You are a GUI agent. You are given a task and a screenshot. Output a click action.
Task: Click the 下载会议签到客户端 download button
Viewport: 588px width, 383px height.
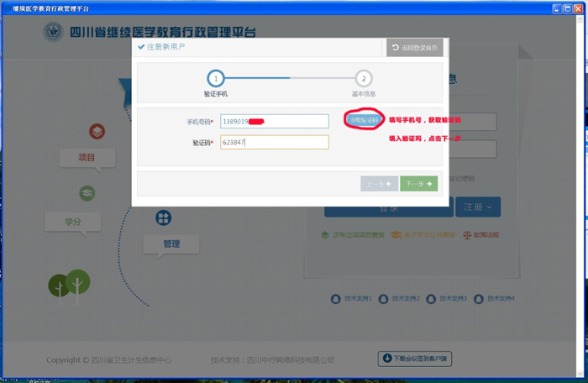tap(416, 359)
